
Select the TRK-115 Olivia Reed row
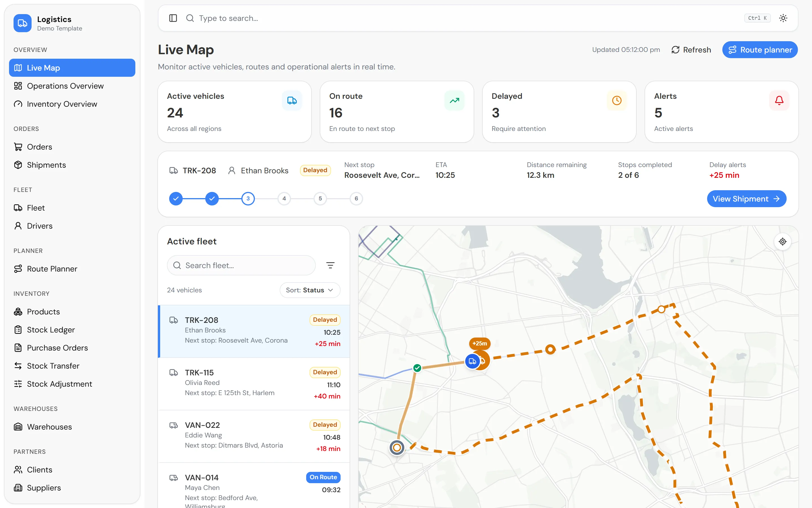coord(254,384)
